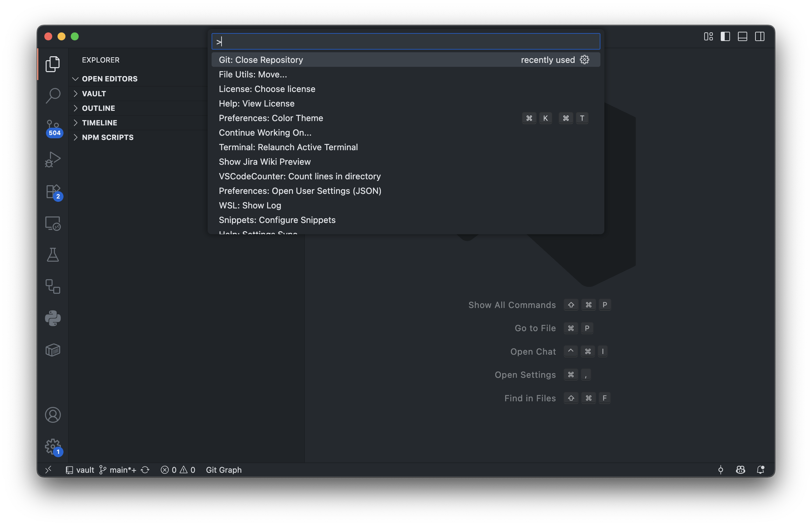
Task: Open problems via errors and warnings count
Action: point(178,470)
